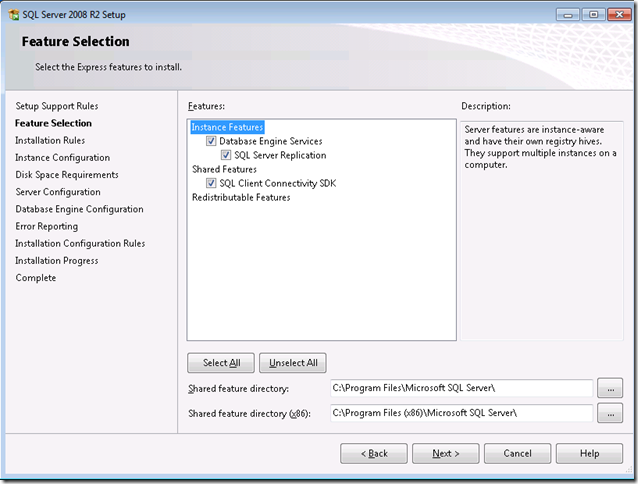Image resolution: width=638 pixels, height=484 pixels.
Task: Minimize the setup window
Action: (x=568, y=15)
